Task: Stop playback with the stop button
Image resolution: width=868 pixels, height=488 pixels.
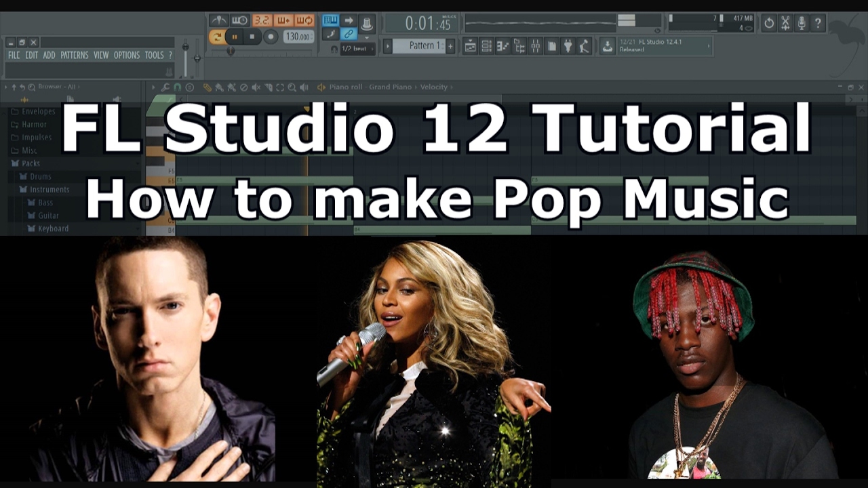Action: 252,37
